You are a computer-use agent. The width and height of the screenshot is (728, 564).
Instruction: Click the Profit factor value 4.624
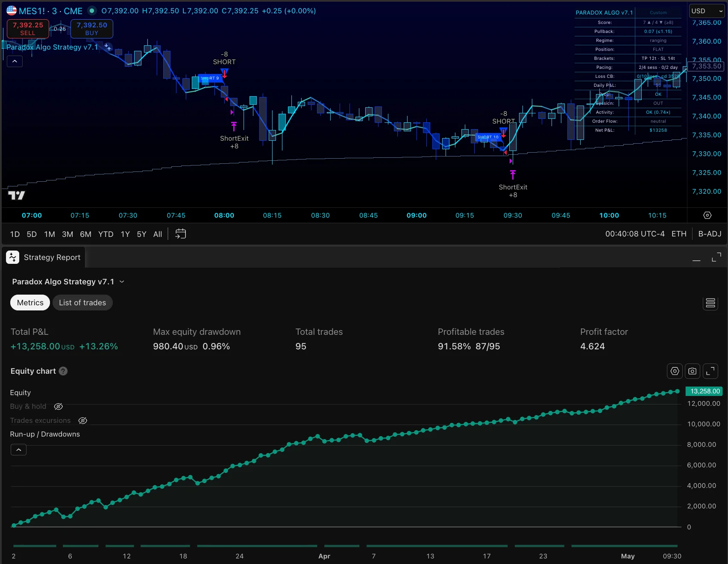point(593,346)
